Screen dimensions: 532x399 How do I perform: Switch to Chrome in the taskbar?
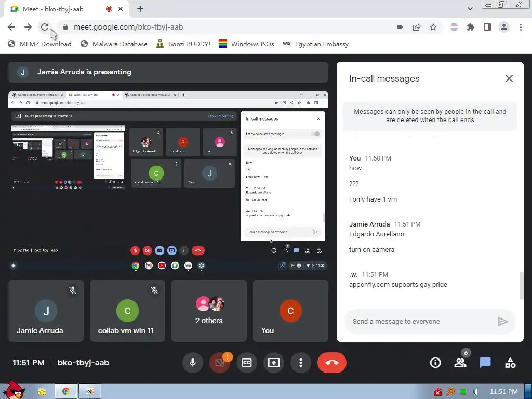[x=66, y=392]
